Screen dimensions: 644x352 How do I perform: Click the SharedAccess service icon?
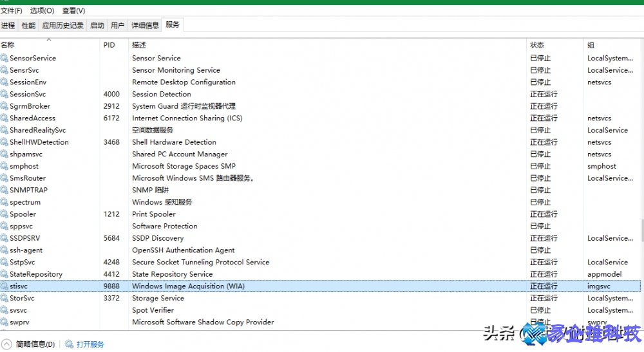(5, 118)
